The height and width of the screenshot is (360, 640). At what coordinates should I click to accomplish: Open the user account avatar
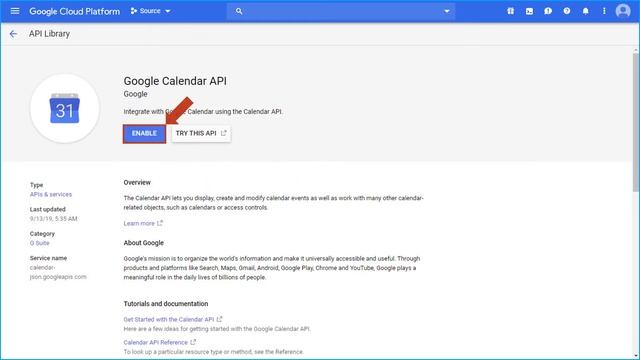623,11
